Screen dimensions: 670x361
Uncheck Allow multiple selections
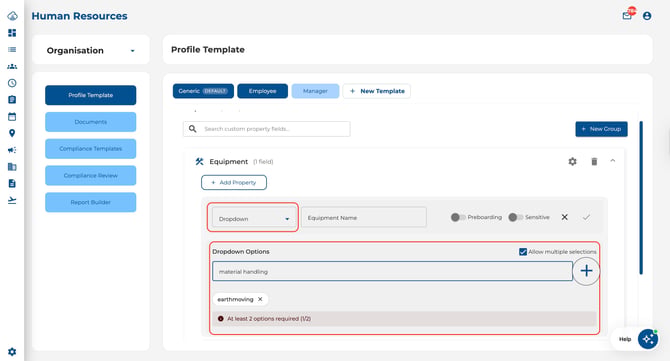(x=523, y=252)
